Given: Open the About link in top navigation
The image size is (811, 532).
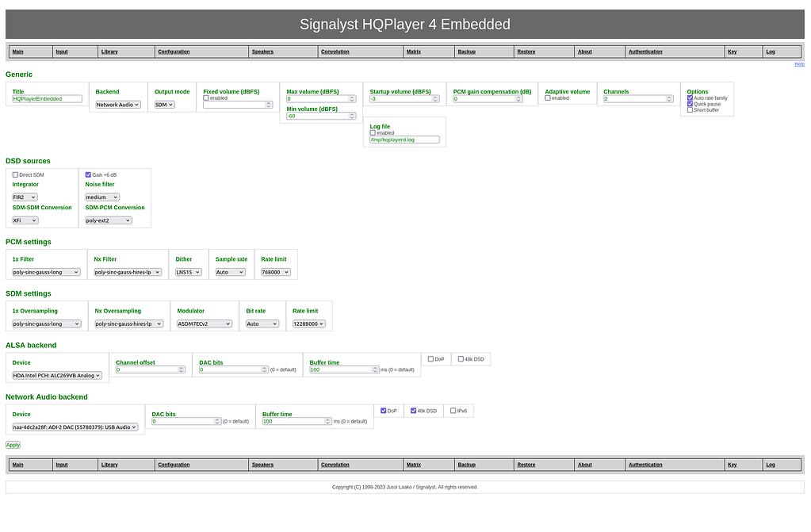Looking at the screenshot, I should pos(584,52).
